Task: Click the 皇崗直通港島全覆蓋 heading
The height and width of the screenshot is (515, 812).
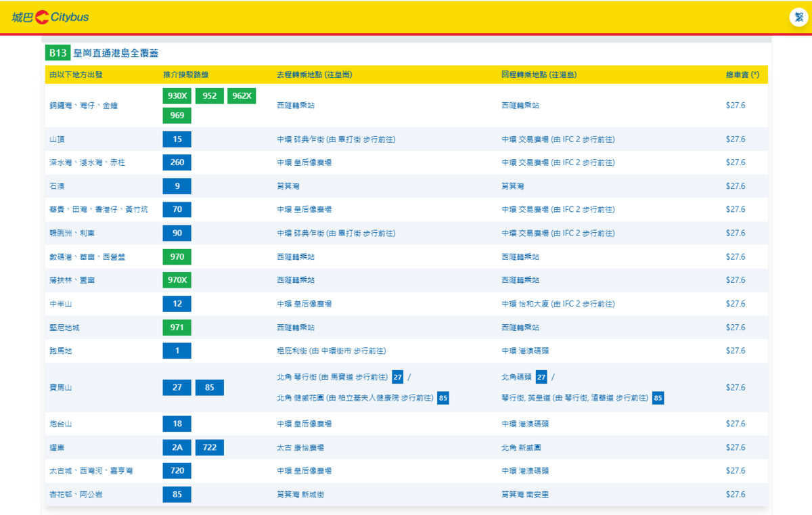Action: [x=116, y=53]
